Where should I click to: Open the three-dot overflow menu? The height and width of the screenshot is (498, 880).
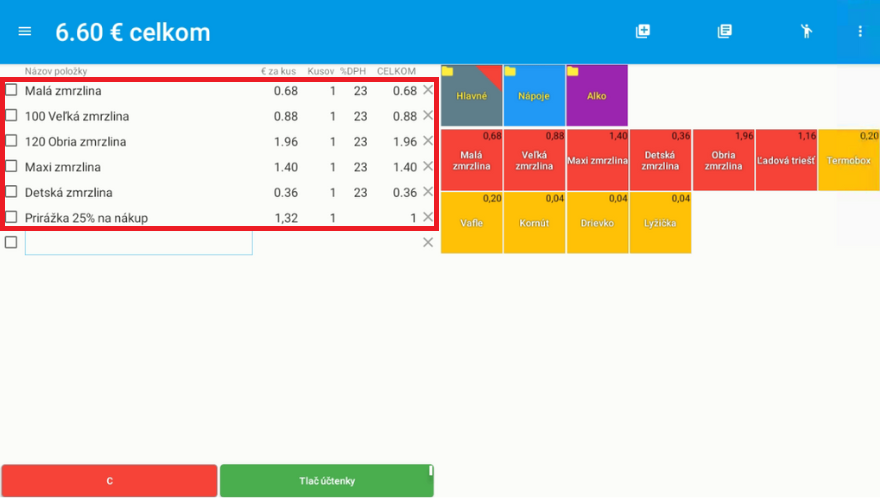(860, 31)
